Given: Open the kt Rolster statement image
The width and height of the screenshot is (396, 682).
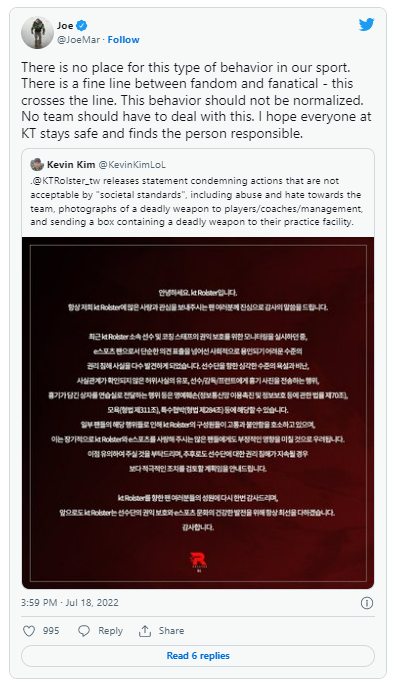Looking at the screenshot, I should click(198, 413).
